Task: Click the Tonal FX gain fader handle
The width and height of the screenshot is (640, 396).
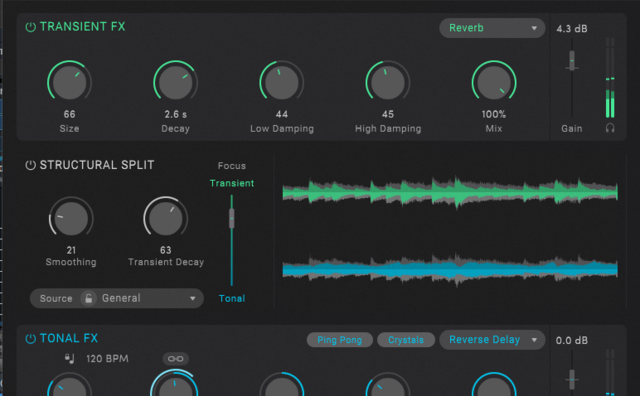Action: (572, 380)
